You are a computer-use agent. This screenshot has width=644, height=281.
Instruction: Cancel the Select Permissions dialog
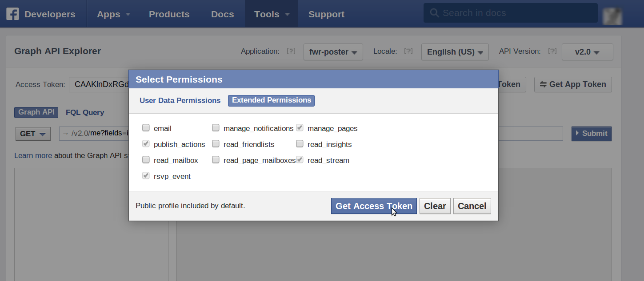click(472, 206)
